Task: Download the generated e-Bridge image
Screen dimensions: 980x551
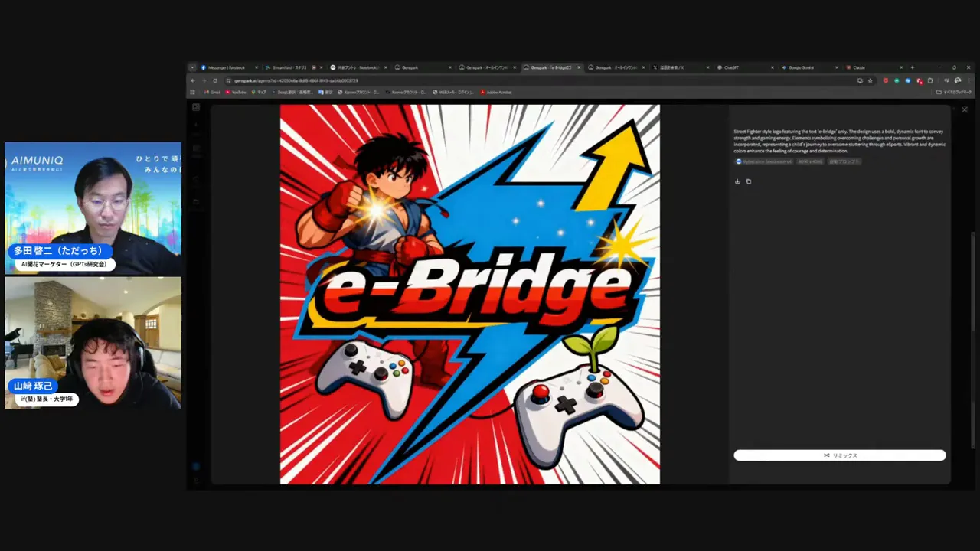Action: pyautogui.click(x=737, y=181)
